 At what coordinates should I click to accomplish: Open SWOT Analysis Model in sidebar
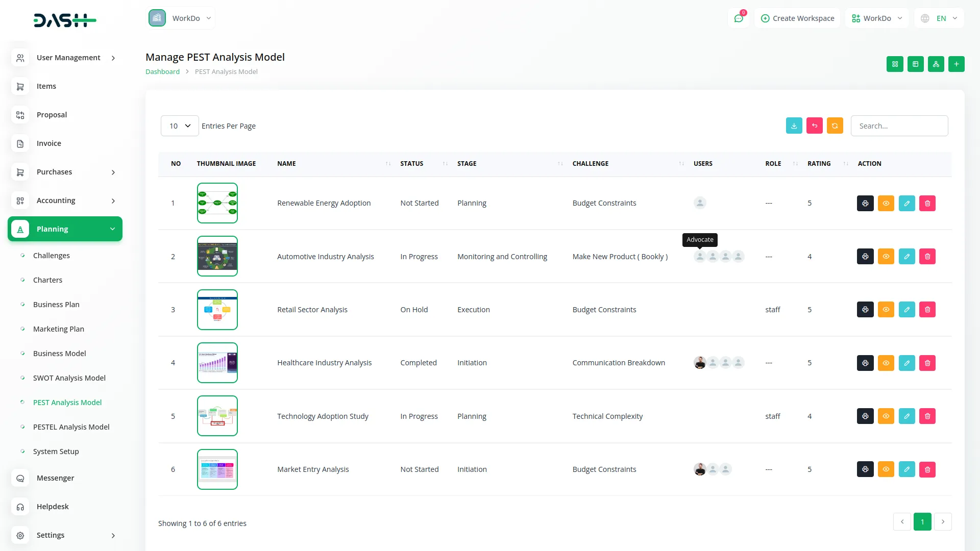(69, 378)
